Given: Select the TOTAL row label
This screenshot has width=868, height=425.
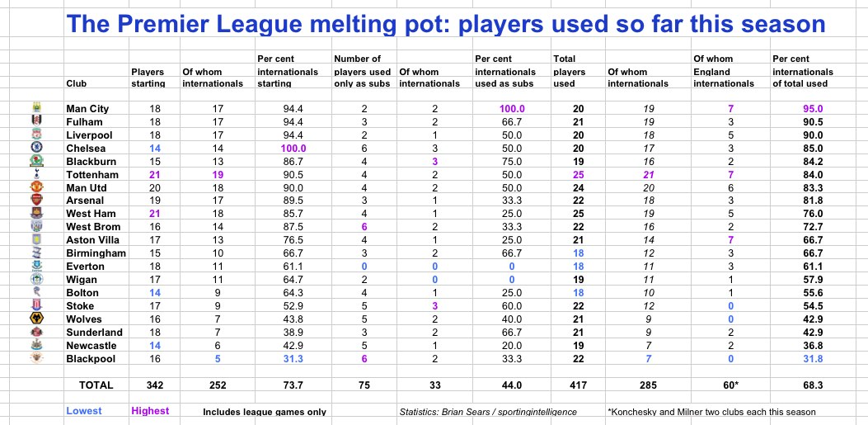Looking at the screenshot, I should (96, 385).
